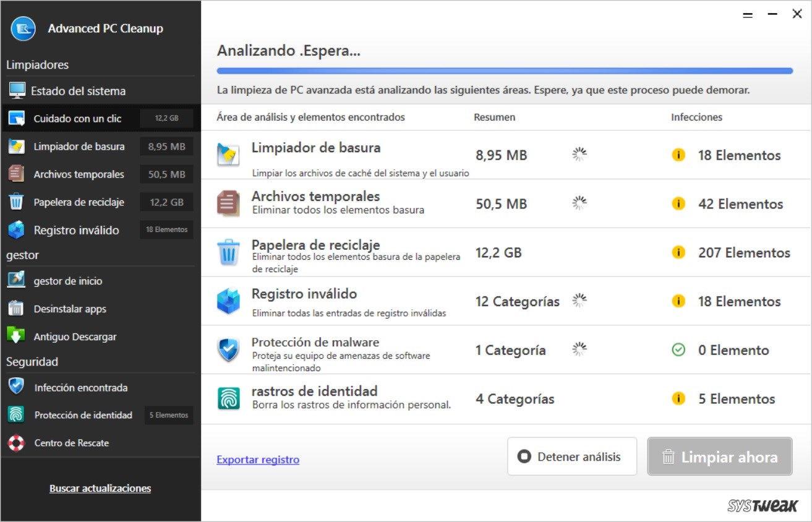
Task: Click the Desinstalar apps icon
Action: point(16,309)
